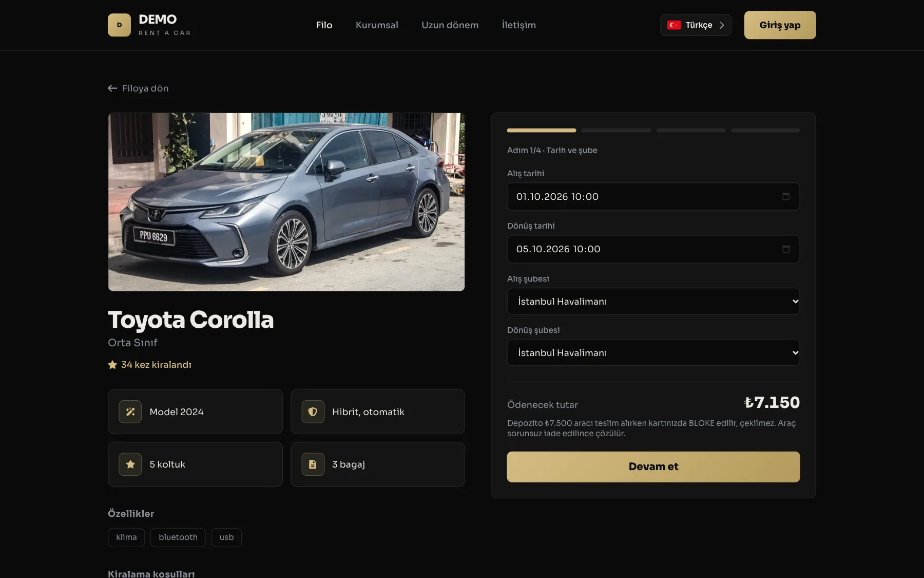Click the 3 bagaj label
The height and width of the screenshot is (578, 924).
click(x=349, y=464)
